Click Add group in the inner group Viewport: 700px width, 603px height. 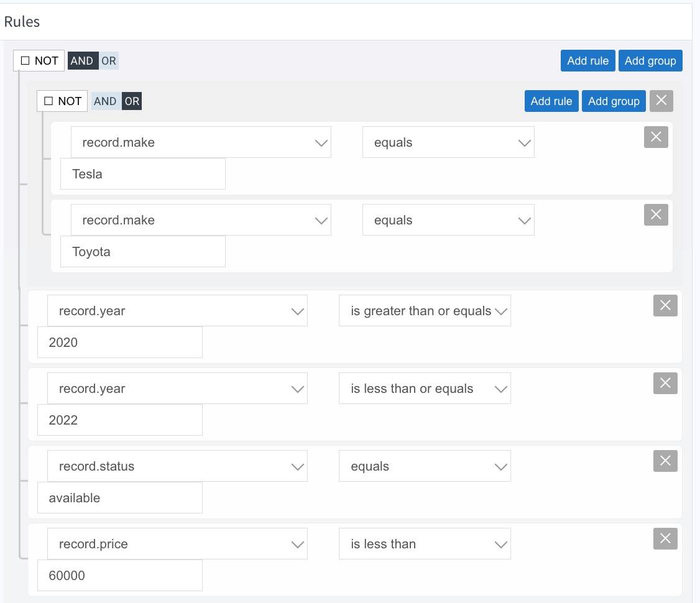coord(614,101)
